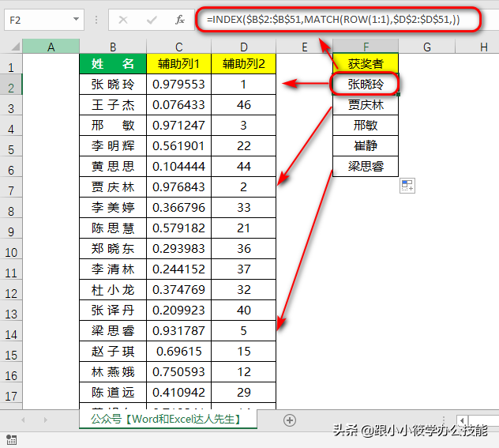The image size is (499, 448).
Task: Click name cell 黄思思
Action: tap(113, 167)
